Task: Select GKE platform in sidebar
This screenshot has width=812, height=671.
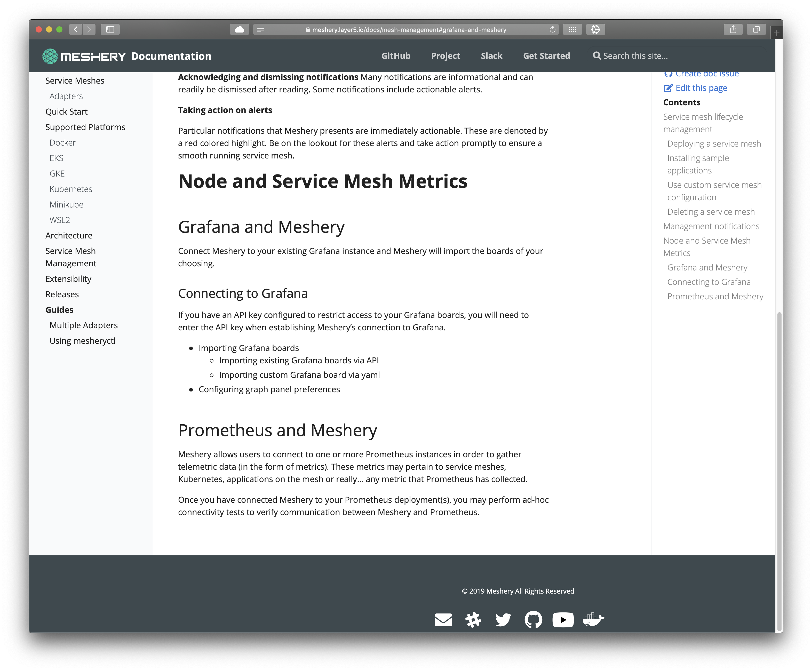Action: [x=57, y=173]
